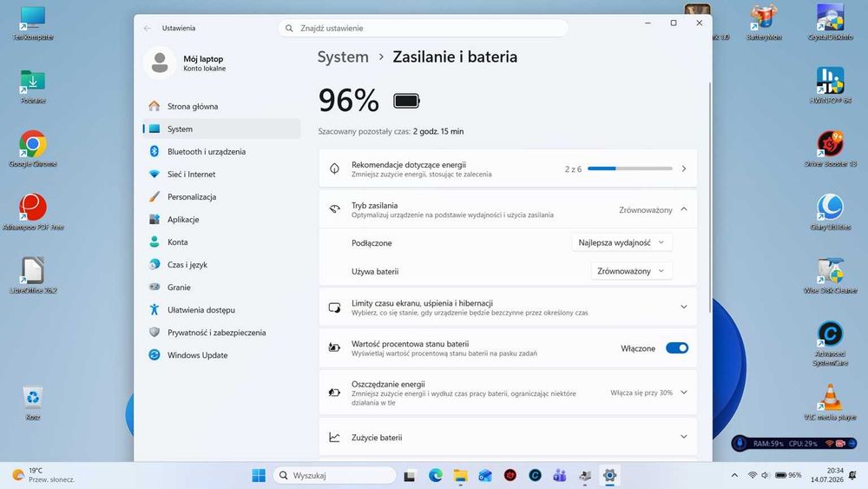Image resolution: width=868 pixels, height=489 pixels.
Task: Open Pobrane desktop folder
Action: click(x=33, y=86)
